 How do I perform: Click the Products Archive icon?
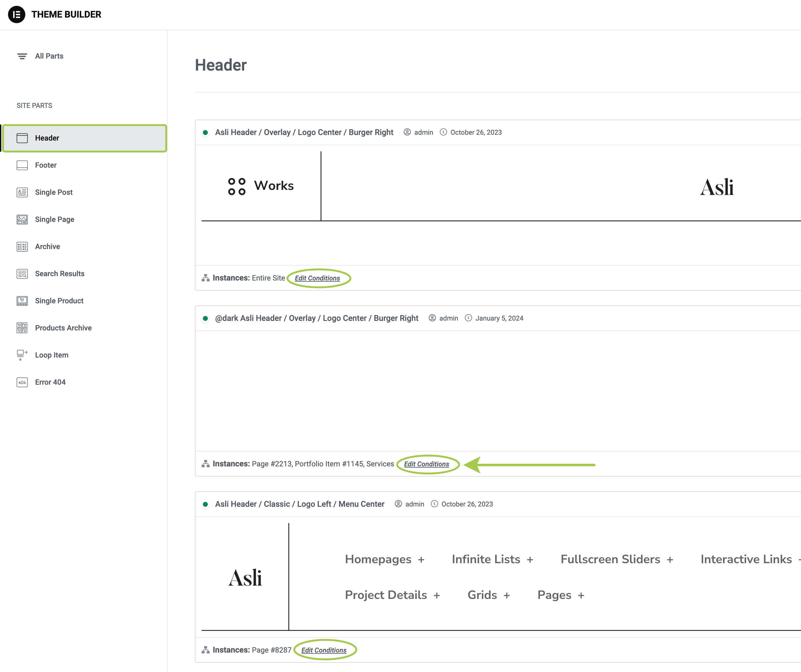click(22, 328)
